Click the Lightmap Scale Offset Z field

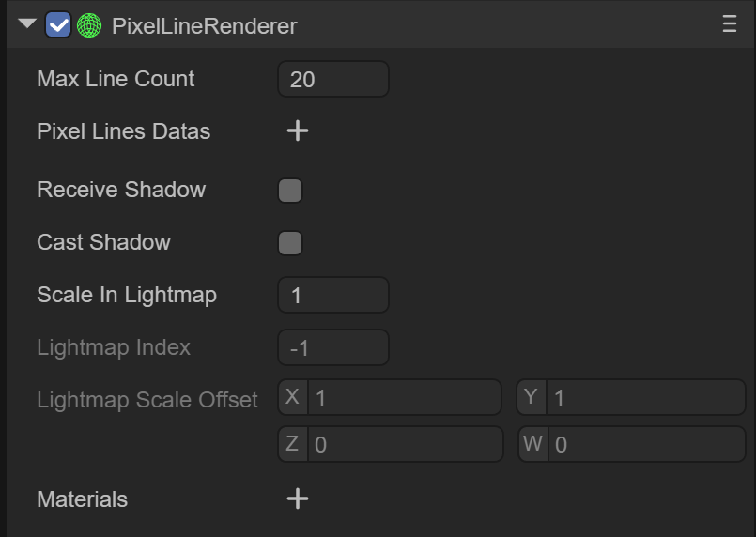(404, 444)
